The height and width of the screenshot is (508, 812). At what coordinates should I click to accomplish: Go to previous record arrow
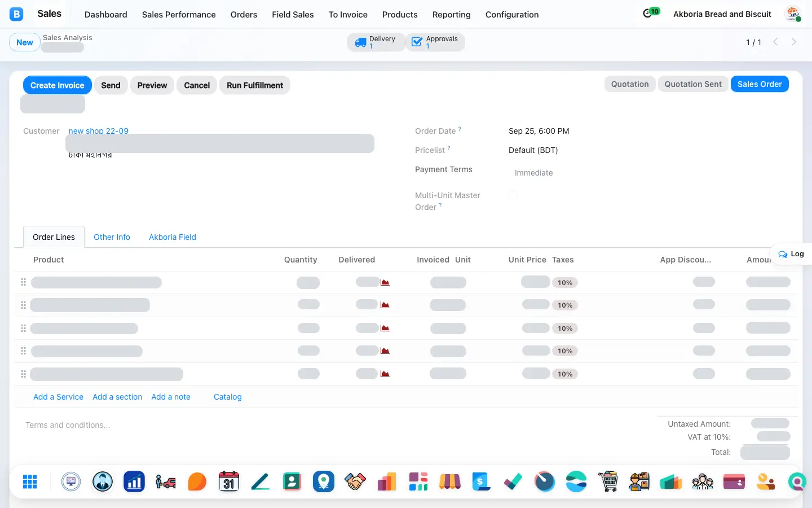[x=776, y=42]
